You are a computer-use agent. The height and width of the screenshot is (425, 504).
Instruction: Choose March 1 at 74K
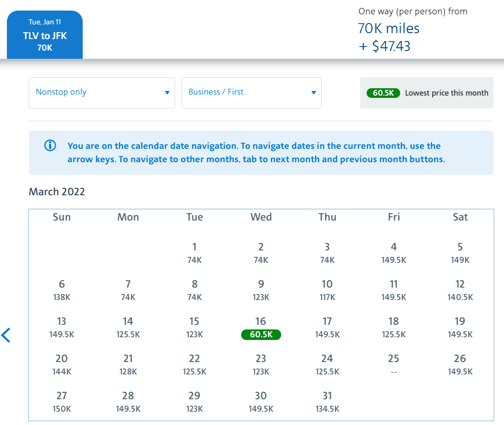[194, 253]
